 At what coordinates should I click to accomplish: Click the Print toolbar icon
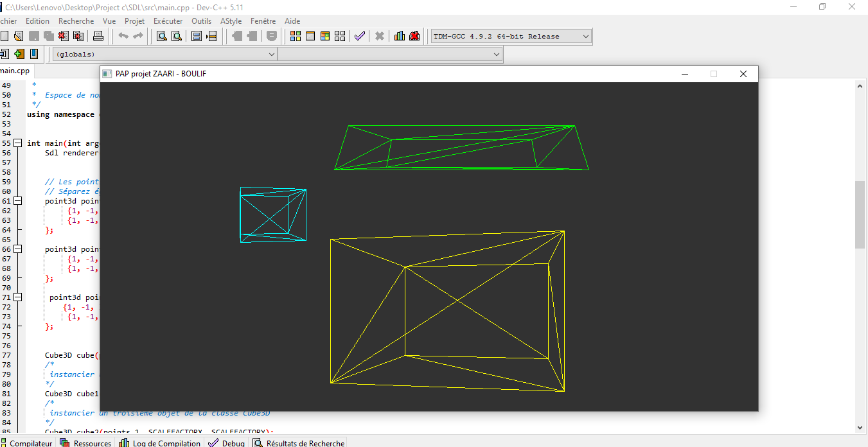pos(98,36)
